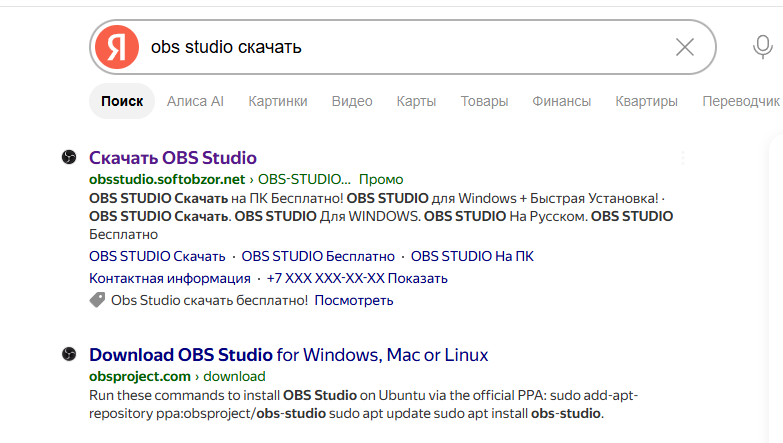Click the download breadcrumb under obsproject.com

(x=234, y=376)
